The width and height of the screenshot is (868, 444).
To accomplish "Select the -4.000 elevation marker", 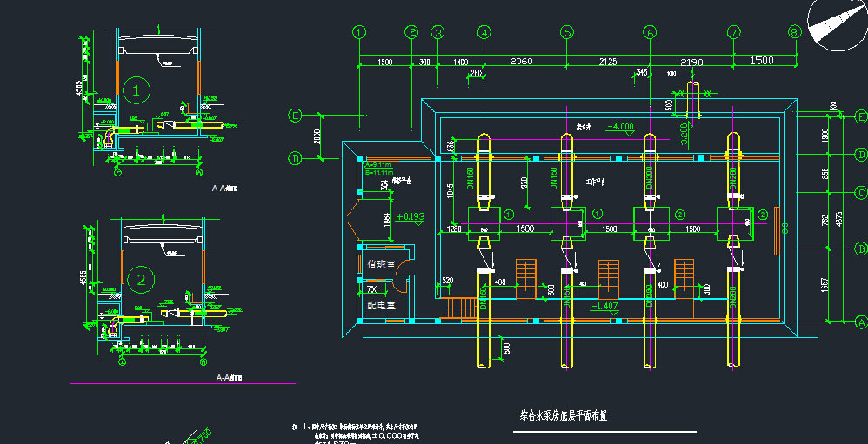I will point(619,127).
